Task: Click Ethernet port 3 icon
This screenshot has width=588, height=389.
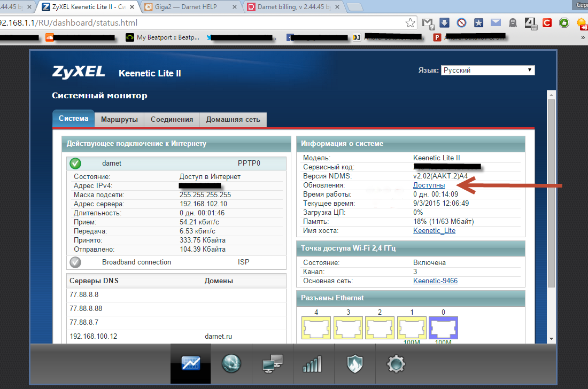Action: coord(348,328)
